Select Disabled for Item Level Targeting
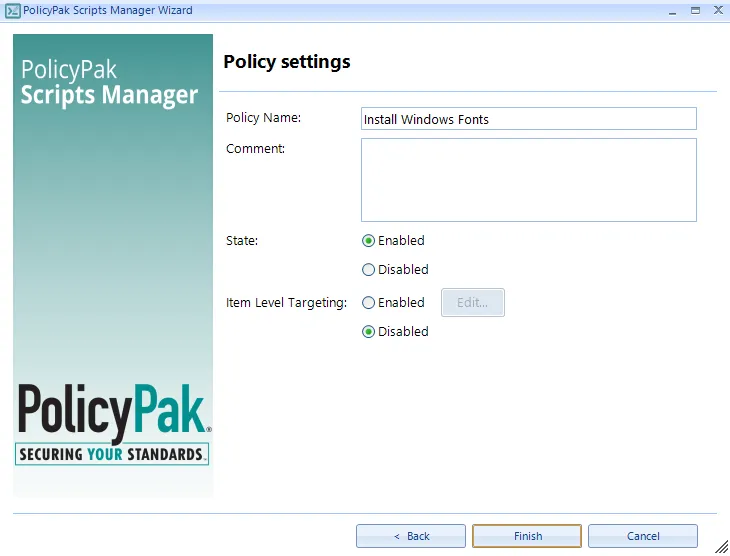The image size is (730, 556). 369,332
